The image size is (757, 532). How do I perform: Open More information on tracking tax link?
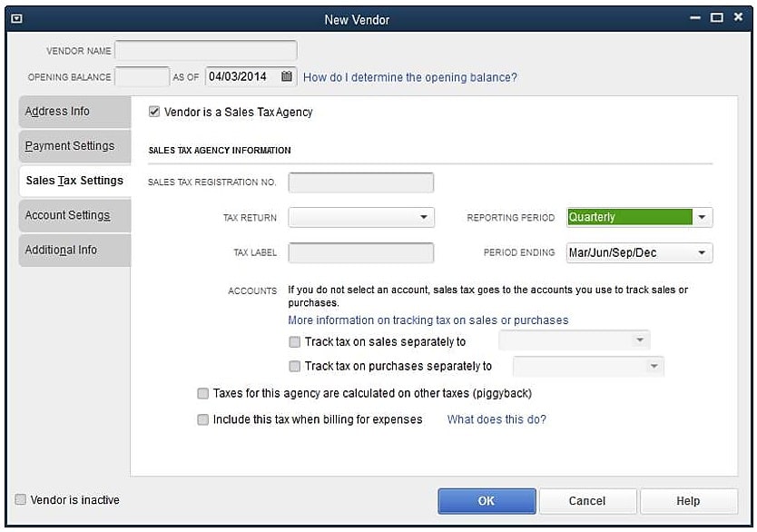click(428, 320)
